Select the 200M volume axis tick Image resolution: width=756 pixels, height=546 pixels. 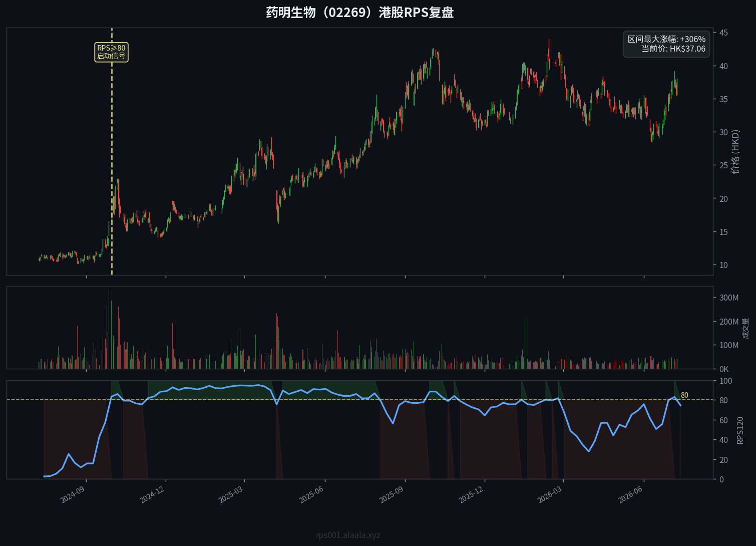[x=728, y=322]
